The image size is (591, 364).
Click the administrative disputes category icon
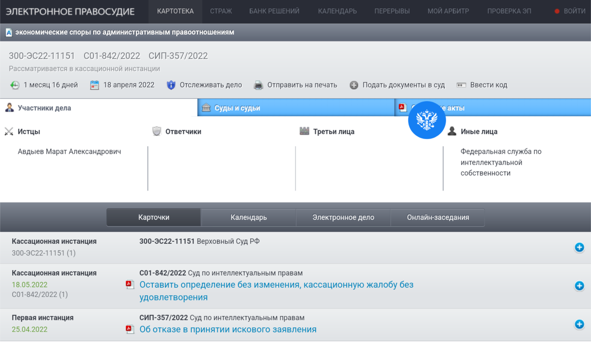tap(8, 33)
